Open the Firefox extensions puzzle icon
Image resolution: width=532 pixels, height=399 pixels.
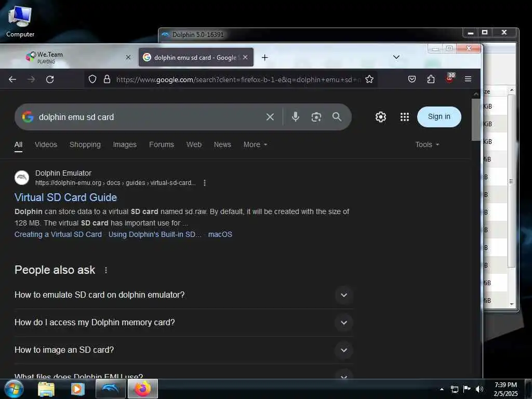[431, 79]
